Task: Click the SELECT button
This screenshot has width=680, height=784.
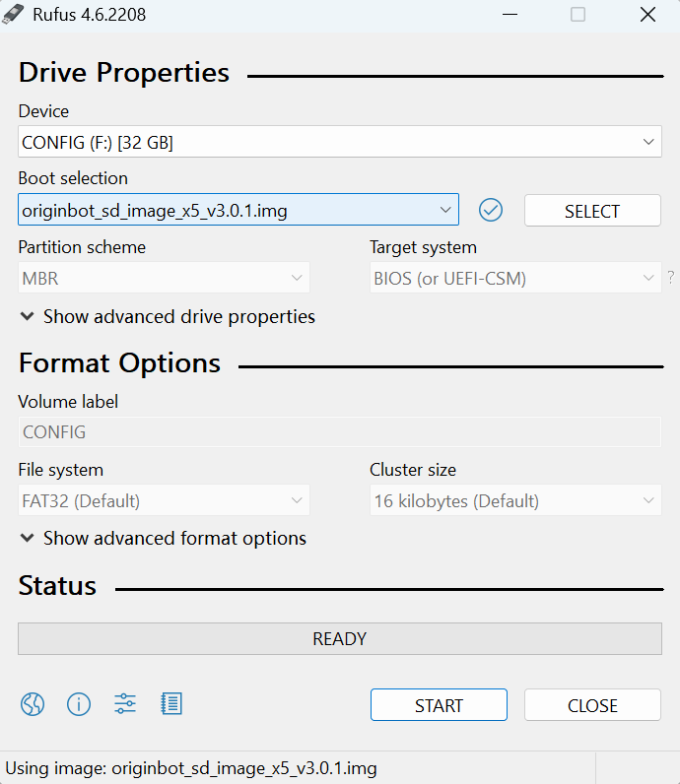Action: click(x=592, y=211)
